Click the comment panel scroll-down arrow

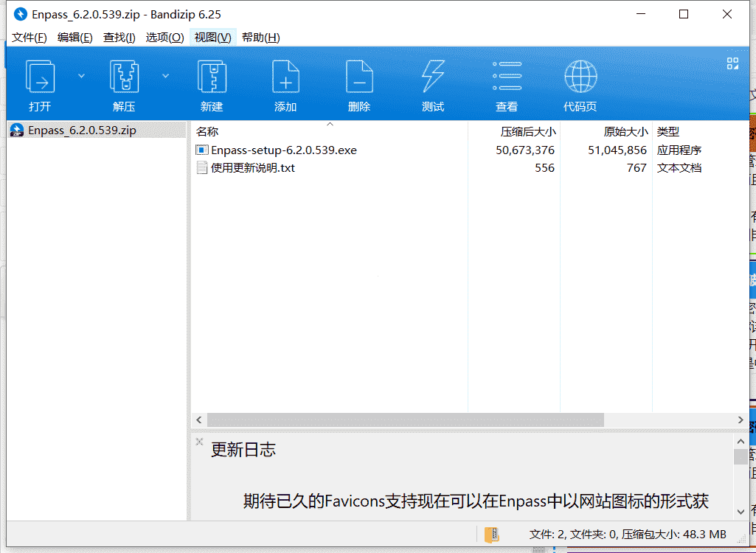tap(741, 512)
